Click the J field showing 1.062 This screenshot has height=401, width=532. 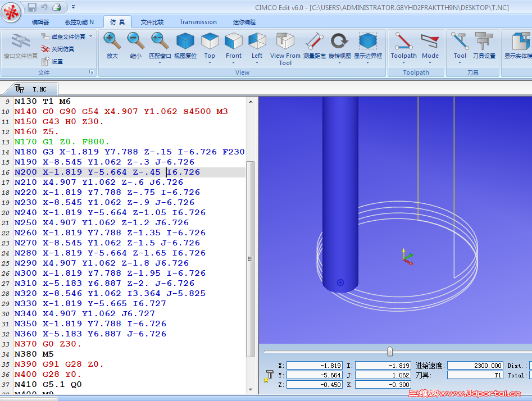383,375
